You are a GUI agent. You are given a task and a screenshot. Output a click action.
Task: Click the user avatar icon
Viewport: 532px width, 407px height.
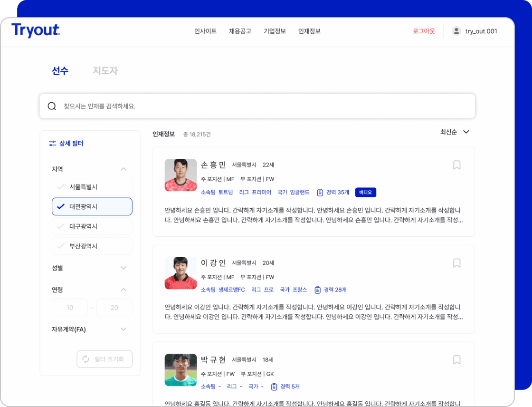pyautogui.click(x=456, y=31)
